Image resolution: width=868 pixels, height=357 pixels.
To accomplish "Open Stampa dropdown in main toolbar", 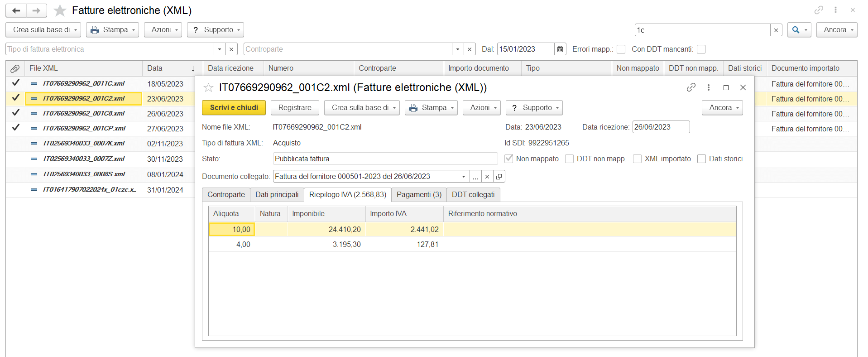I will coord(113,30).
